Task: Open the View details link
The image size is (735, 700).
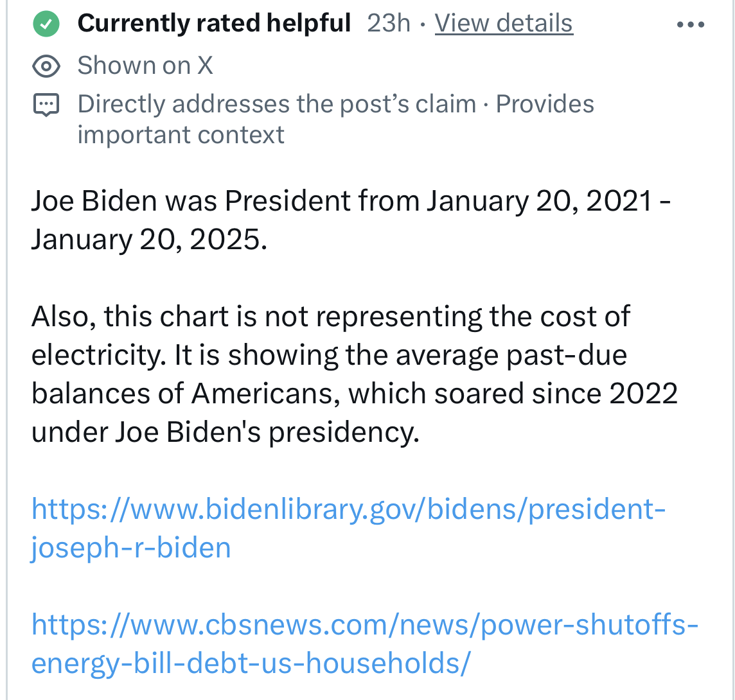Action: (504, 24)
